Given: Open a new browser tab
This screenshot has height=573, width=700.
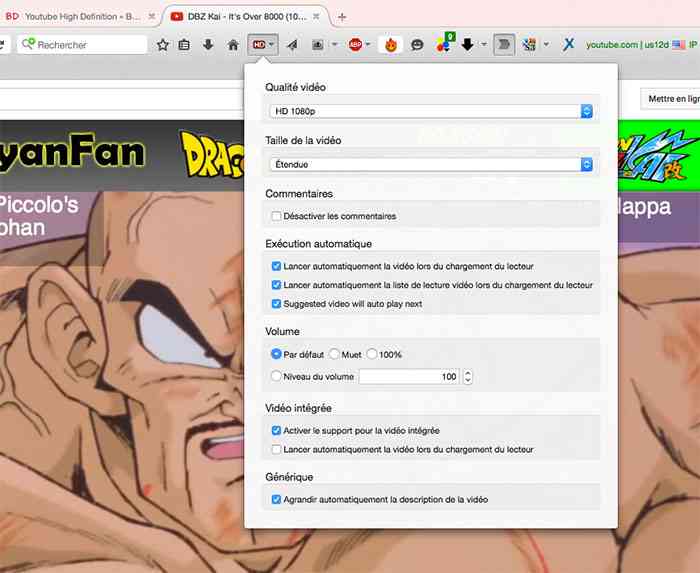Looking at the screenshot, I should [342, 17].
